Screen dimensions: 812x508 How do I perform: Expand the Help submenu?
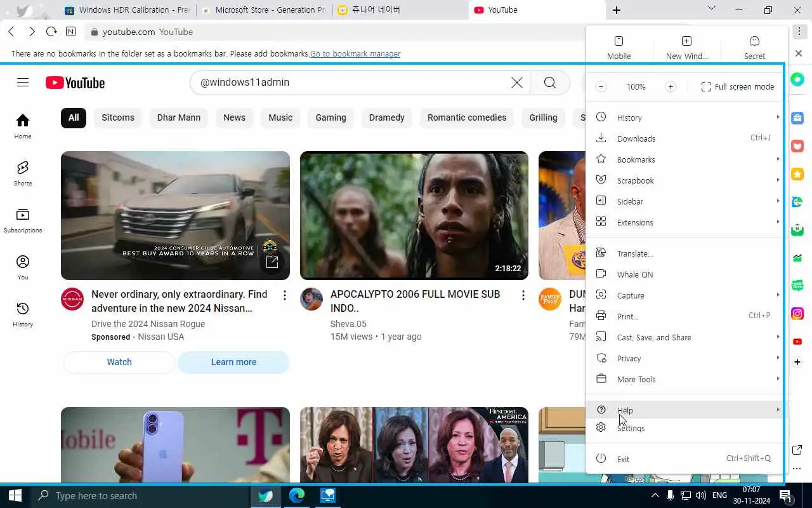pos(686,410)
